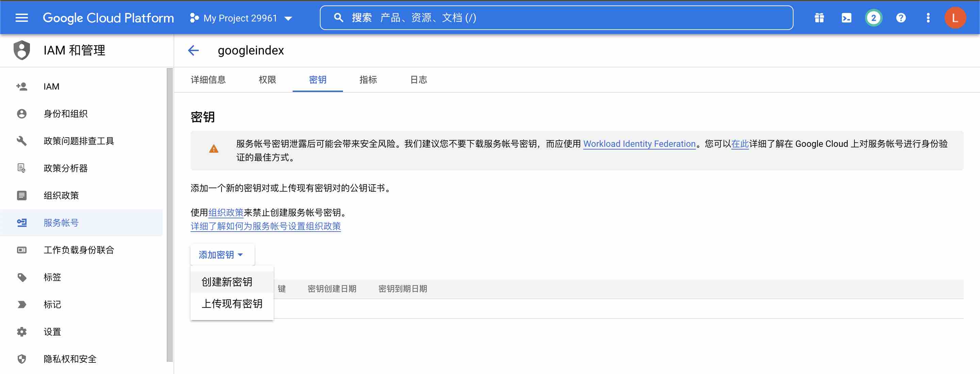Choose 上传现有密钥 menu option
The image size is (980, 374).
click(232, 303)
